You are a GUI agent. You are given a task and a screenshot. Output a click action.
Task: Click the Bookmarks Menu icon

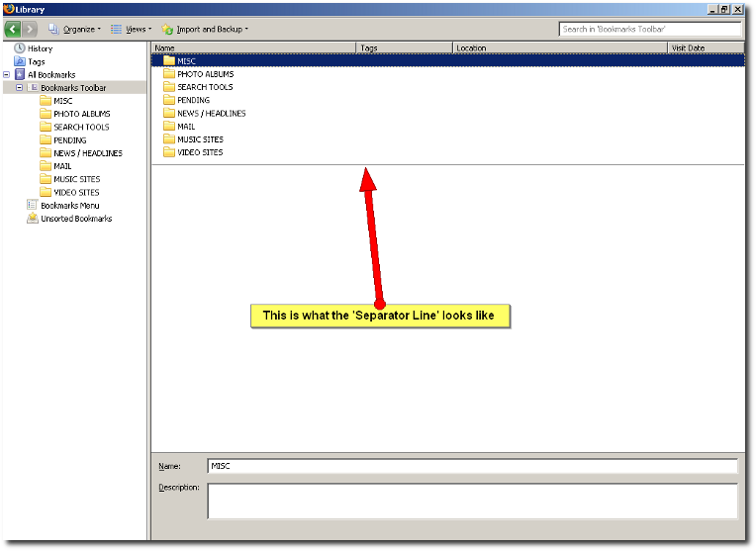point(33,205)
